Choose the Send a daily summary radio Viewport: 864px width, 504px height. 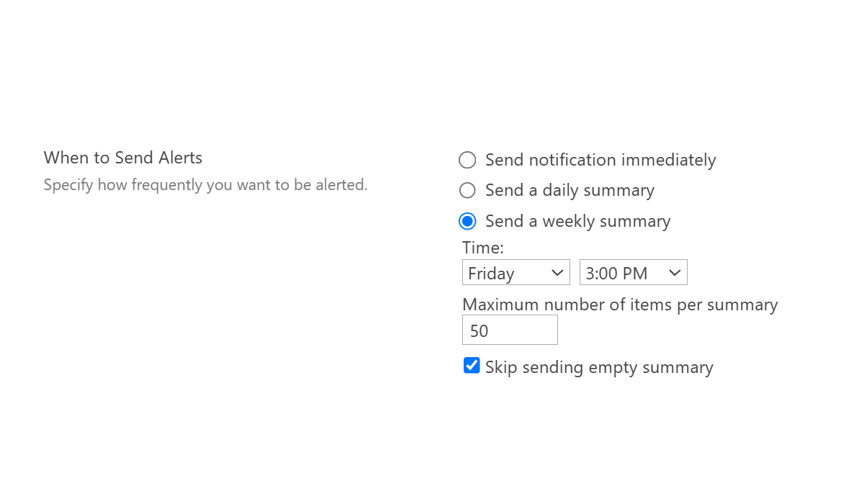[x=467, y=190]
